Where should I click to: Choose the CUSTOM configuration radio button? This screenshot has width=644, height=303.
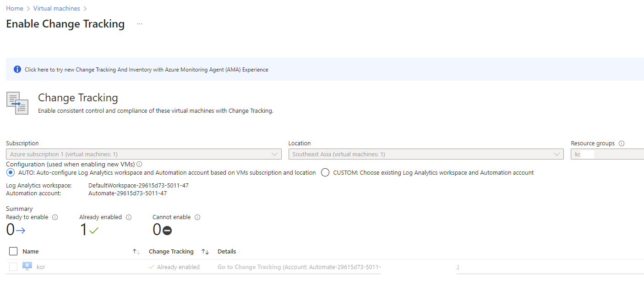[325, 172]
